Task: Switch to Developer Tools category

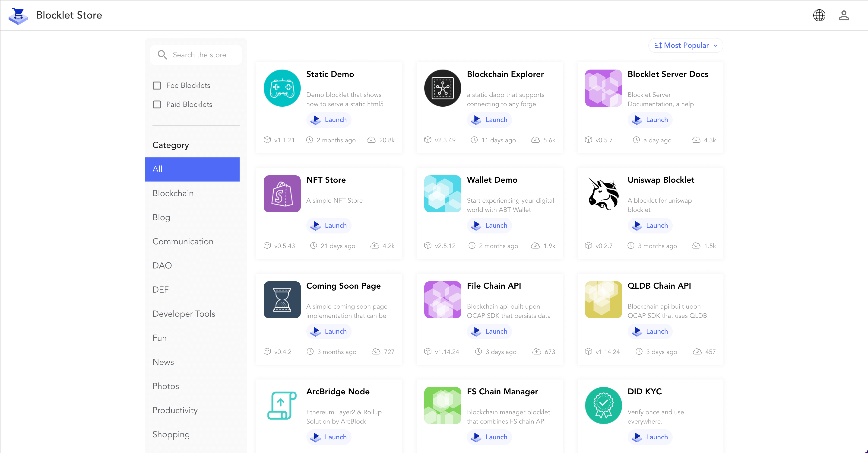Action: point(184,314)
